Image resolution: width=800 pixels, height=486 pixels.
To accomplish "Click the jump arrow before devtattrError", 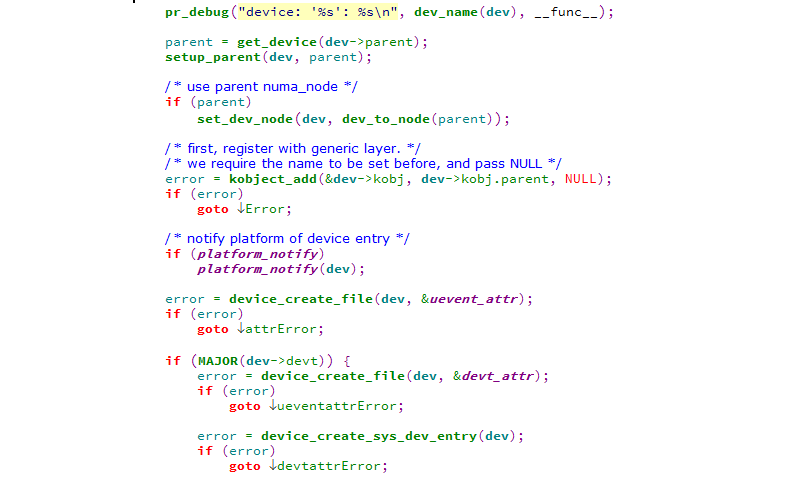I will (273, 466).
